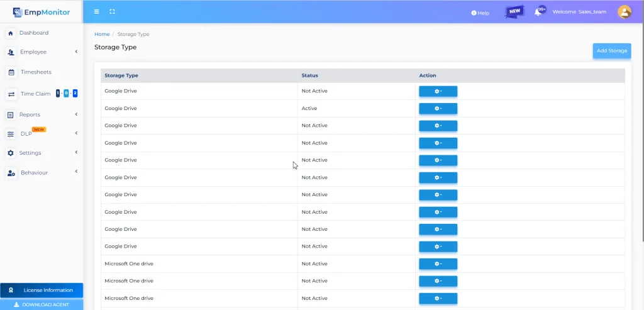Open the notifications bell icon
644x310 pixels.
[x=538, y=12]
